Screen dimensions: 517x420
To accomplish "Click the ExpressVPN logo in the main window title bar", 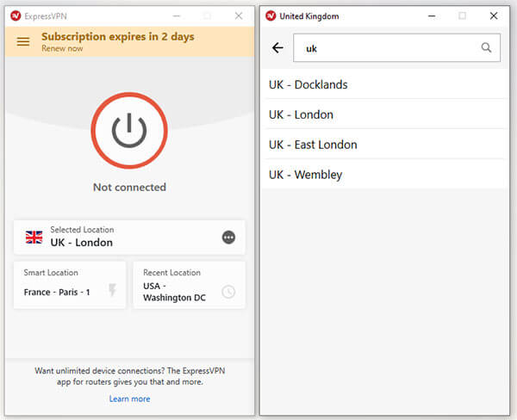I will tap(16, 15).
